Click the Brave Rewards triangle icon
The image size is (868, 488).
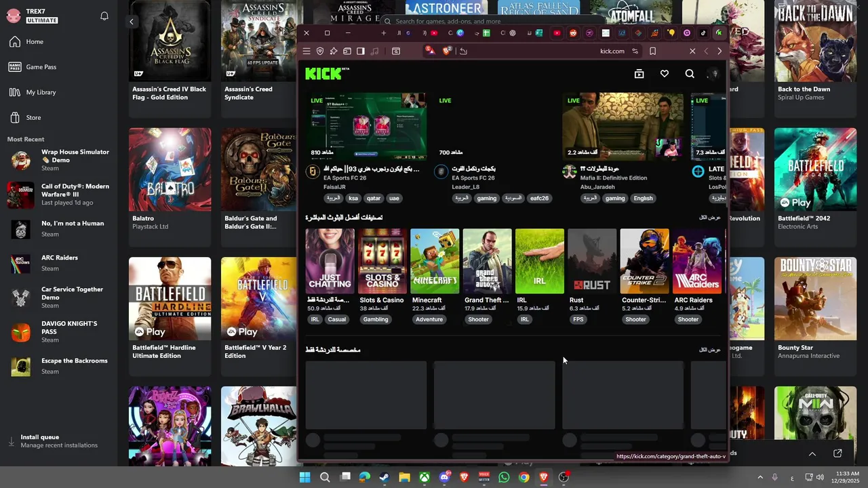[430, 50]
